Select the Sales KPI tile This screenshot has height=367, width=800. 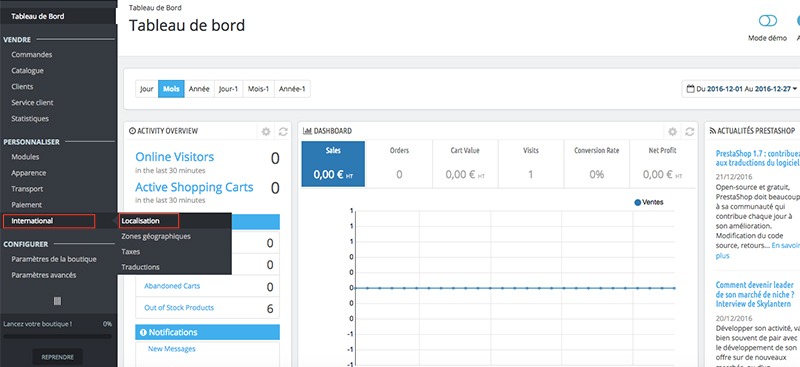point(333,164)
